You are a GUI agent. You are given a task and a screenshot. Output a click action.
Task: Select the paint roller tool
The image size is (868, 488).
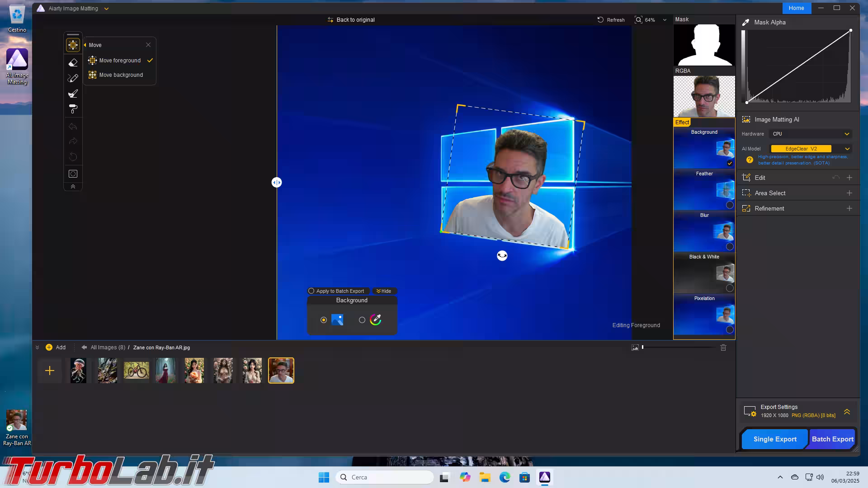coord(73,109)
